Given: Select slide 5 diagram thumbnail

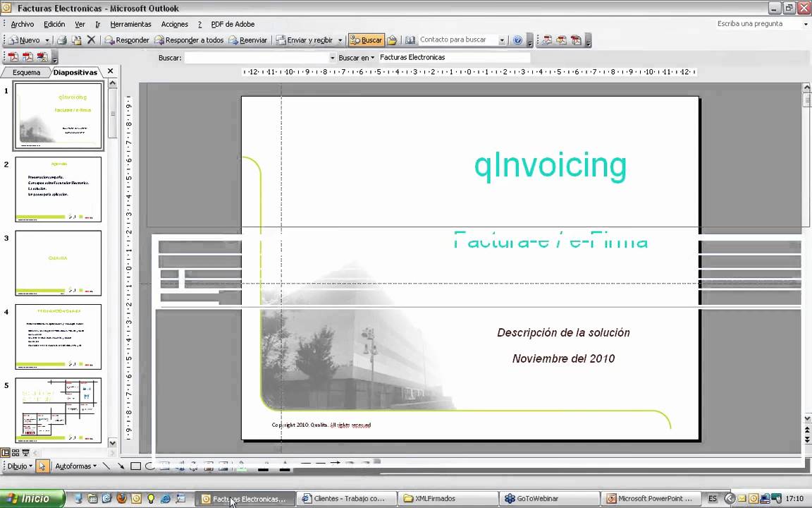Looking at the screenshot, I should point(59,410).
